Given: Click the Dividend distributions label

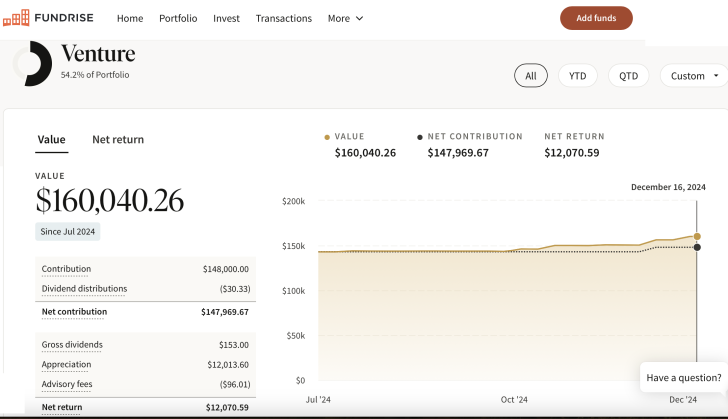Looking at the screenshot, I should [84, 289].
